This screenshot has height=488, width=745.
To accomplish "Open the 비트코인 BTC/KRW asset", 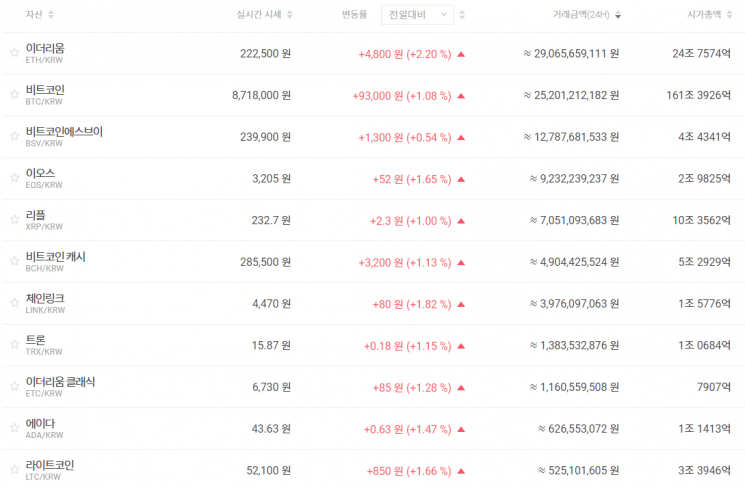I will coord(45,90).
